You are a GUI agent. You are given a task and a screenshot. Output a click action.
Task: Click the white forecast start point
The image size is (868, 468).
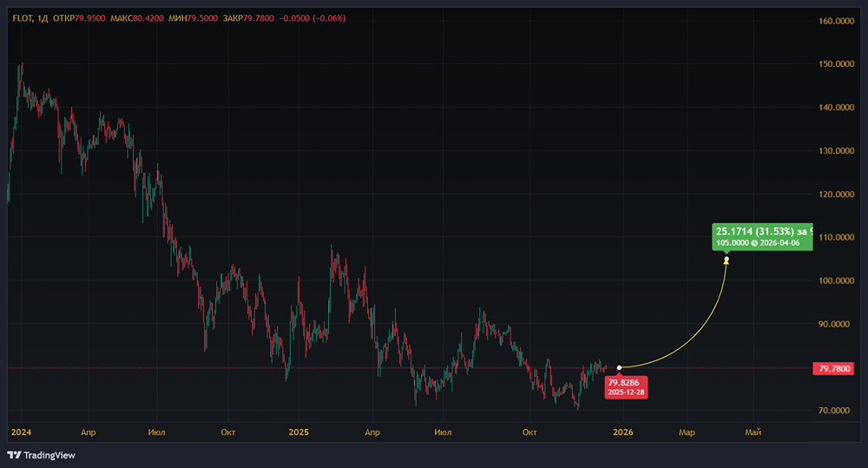619,367
